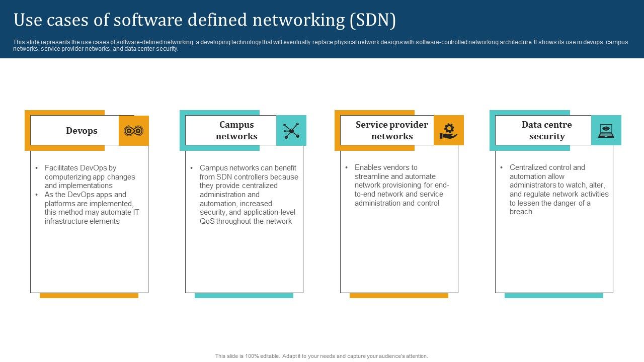Select the Devops header box
644x362 pixels.
tap(82, 130)
